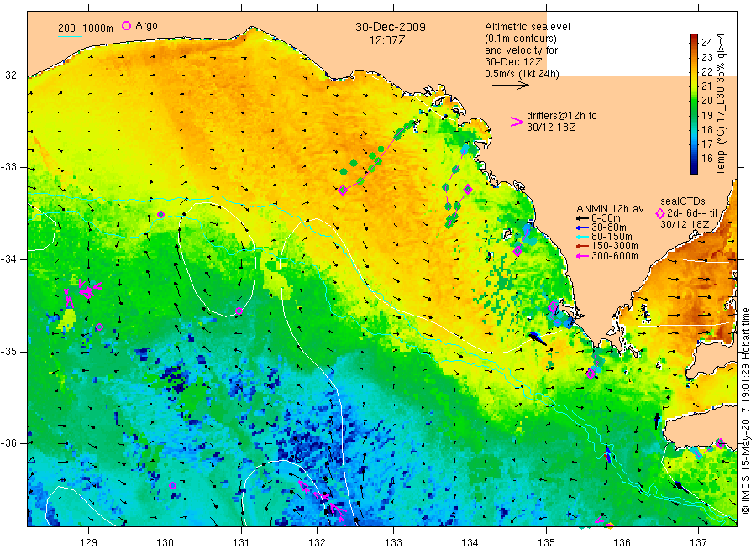Screen dimensions: 756x554
Task: Click the 'drifters@12h to' legend text
Action: [x=562, y=116]
